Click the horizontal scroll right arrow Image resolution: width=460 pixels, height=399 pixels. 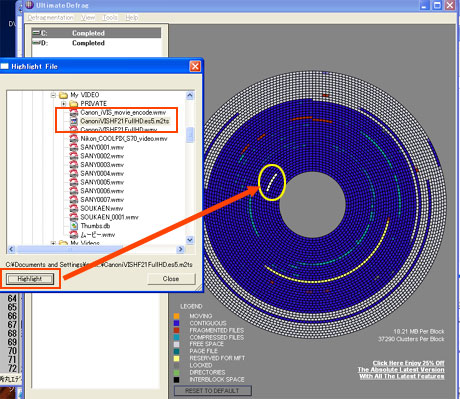180,249
